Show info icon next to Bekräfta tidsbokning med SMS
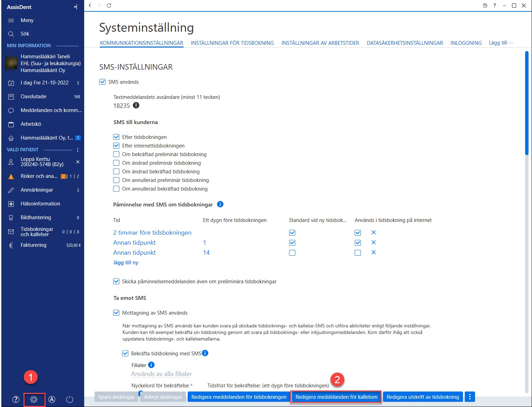 (205, 353)
